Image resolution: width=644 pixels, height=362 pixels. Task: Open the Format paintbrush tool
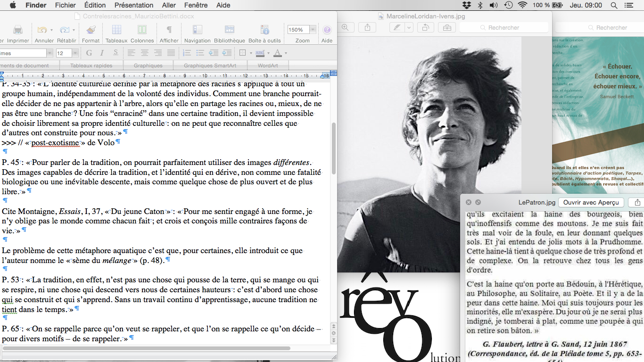pos(91,31)
